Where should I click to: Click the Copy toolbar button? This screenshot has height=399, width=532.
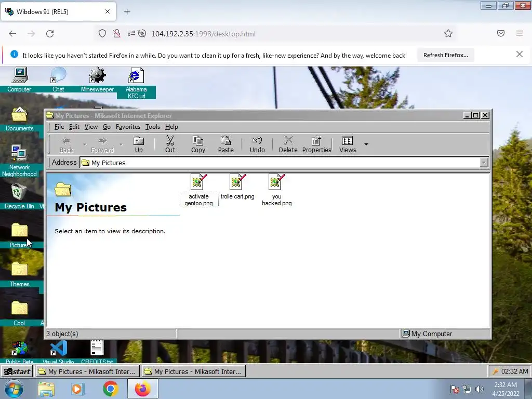coord(198,144)
